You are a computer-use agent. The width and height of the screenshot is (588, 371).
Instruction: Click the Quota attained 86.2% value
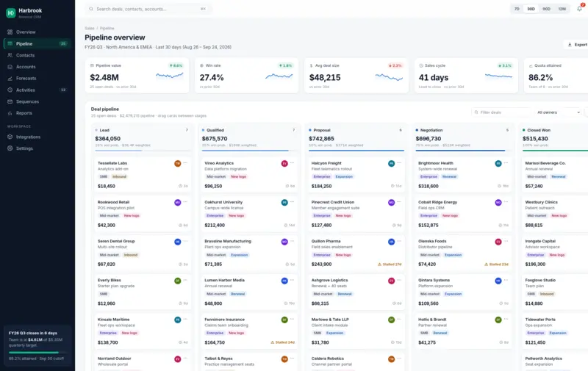(x=540, y=78)
